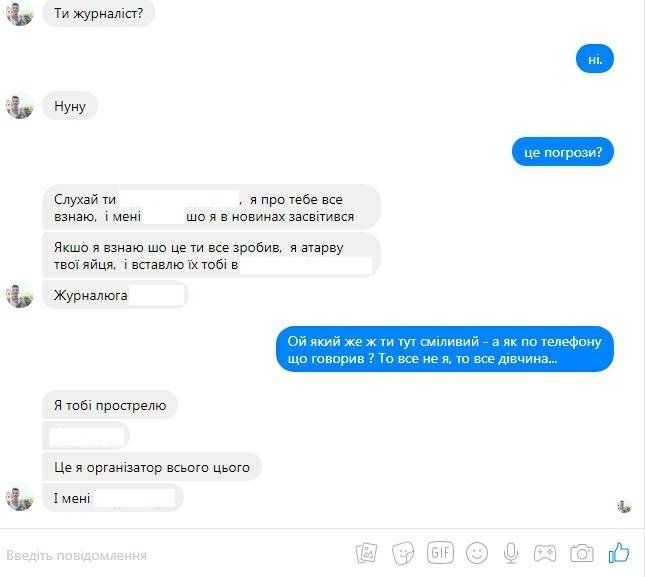Viewport: 645px width, 577px height.
Task: Click the 'Це я організатор всього цього' message
Action: click(152, 467)
